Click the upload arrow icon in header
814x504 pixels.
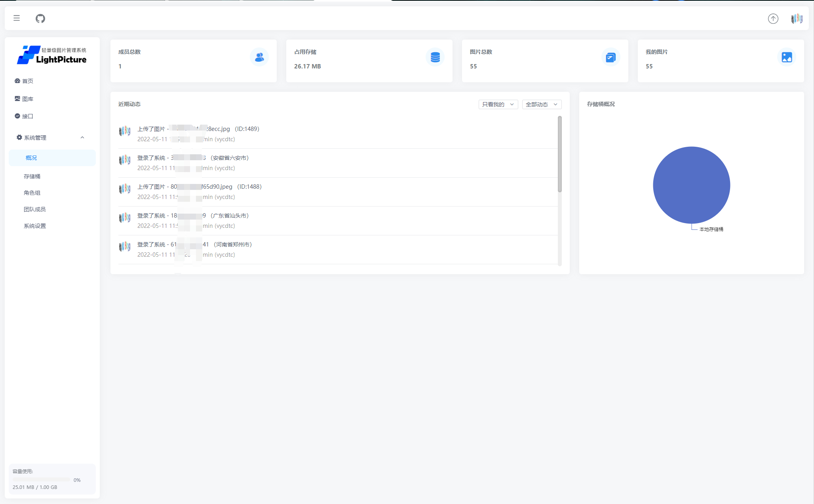tap(773, 19)
